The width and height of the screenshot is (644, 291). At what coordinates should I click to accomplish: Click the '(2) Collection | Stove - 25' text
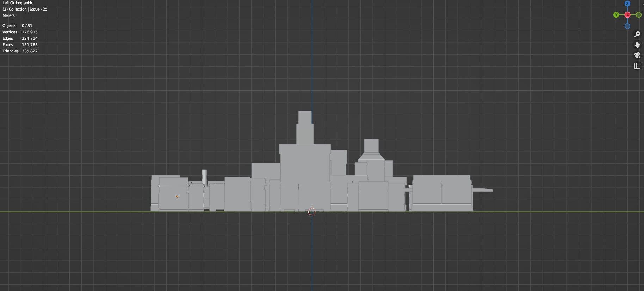point(25,9)
